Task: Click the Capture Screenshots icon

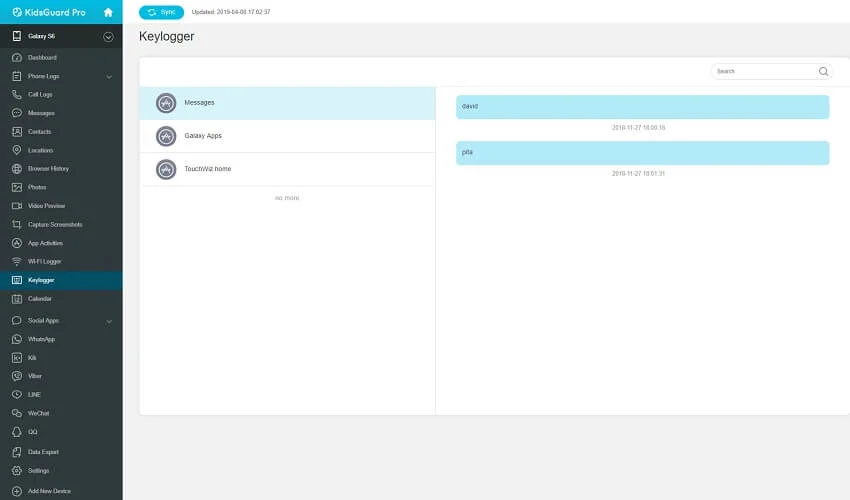Action: pos(17,224)
